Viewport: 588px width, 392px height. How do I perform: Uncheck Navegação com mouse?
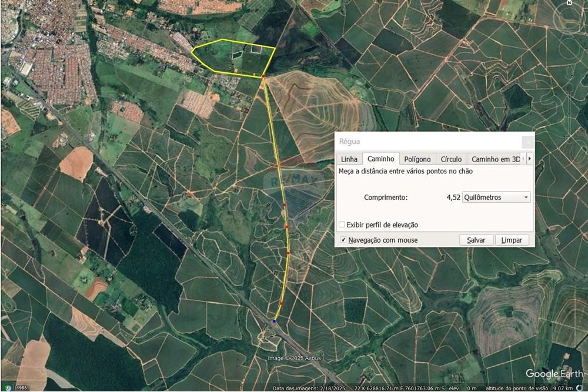click(343, 240)
